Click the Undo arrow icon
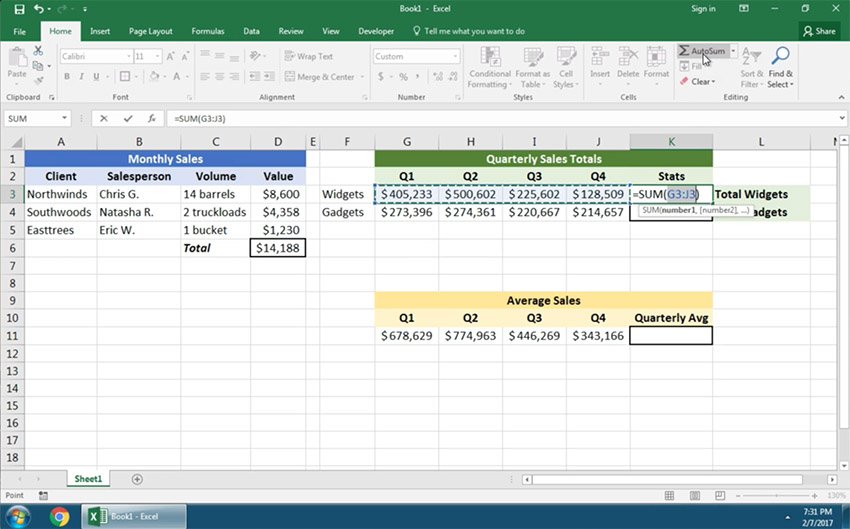850x529 pixels. pyautogui.click(x=38, y=9)
